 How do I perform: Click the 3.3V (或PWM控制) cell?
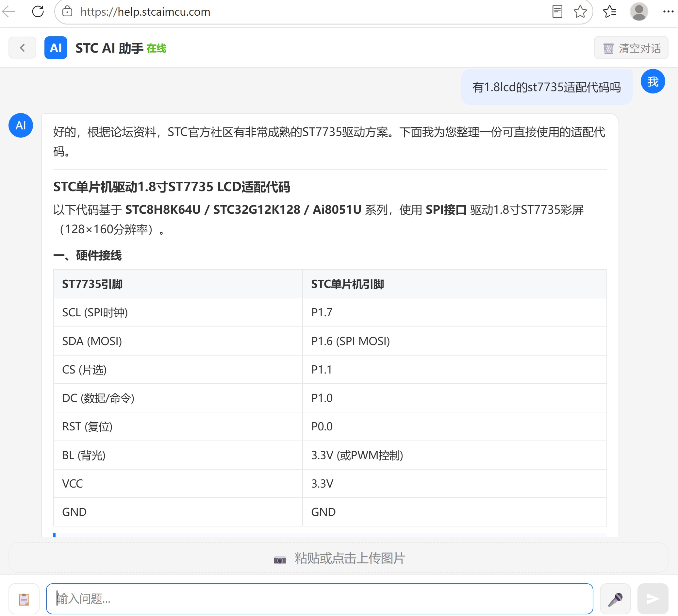tap(455, 455)
